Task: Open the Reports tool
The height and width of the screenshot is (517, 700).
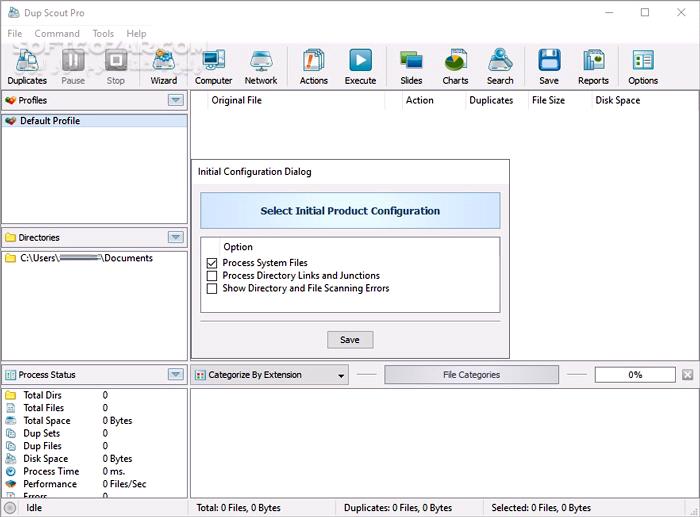Action: point(593,60)
